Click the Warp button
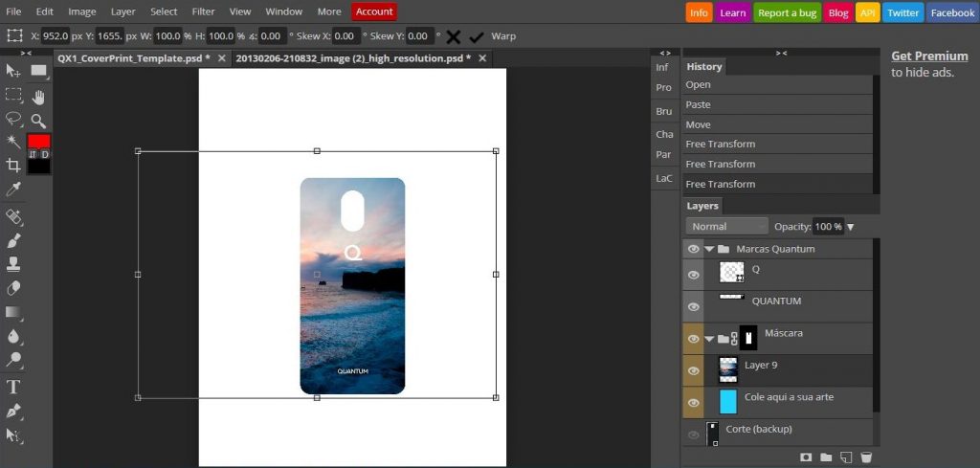Image resolution: width=980 pixels, height=468 pixels. (503, 36)
